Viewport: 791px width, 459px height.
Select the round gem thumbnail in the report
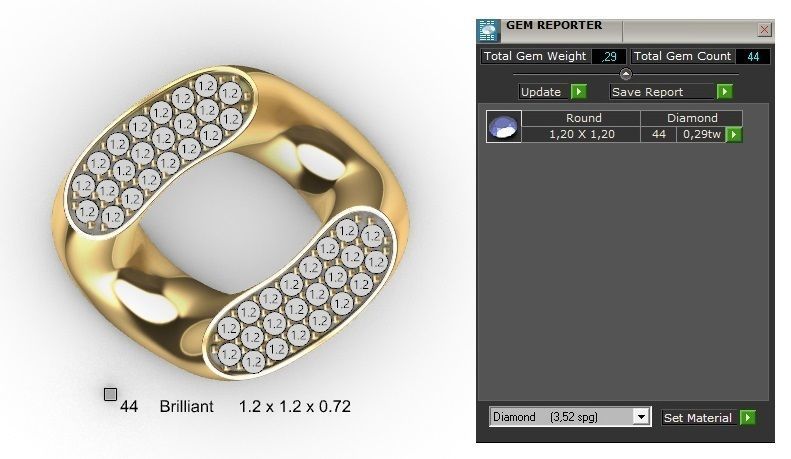[x=503, y=127]
